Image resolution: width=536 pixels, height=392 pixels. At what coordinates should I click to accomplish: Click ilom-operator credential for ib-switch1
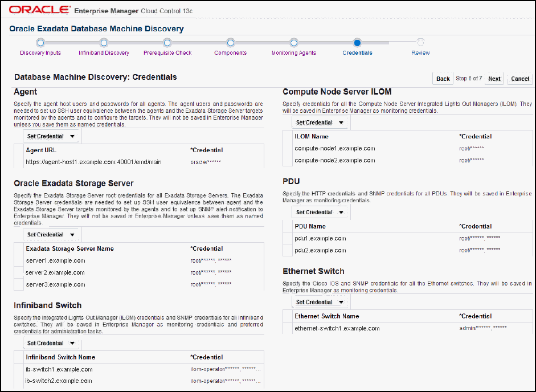tap(226, 369)
